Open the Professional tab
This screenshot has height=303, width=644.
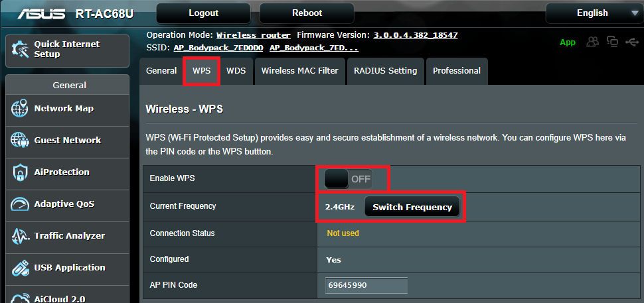457,71
